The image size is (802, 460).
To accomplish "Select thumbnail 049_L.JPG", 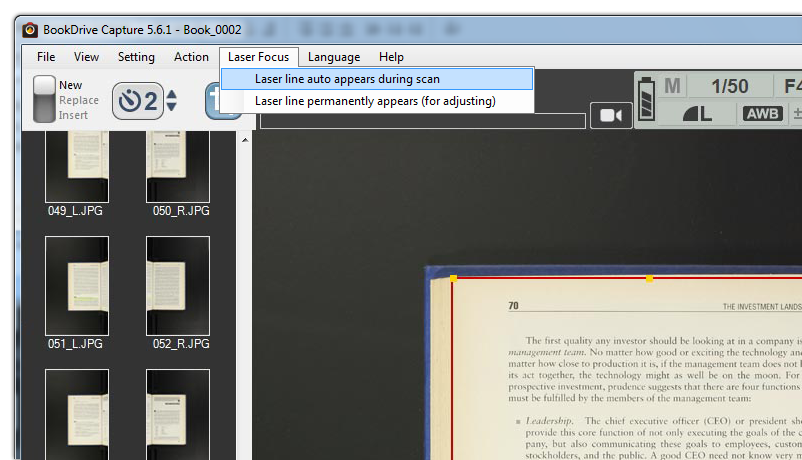I will tap(77, 166).
